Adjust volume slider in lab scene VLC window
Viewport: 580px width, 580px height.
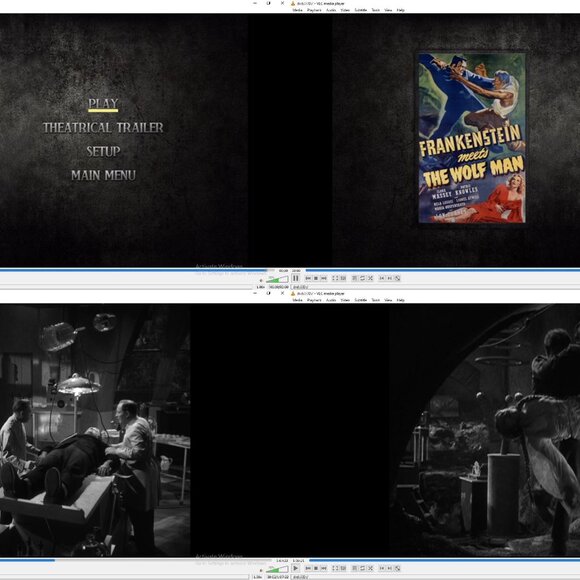click(x=277, y=569)
